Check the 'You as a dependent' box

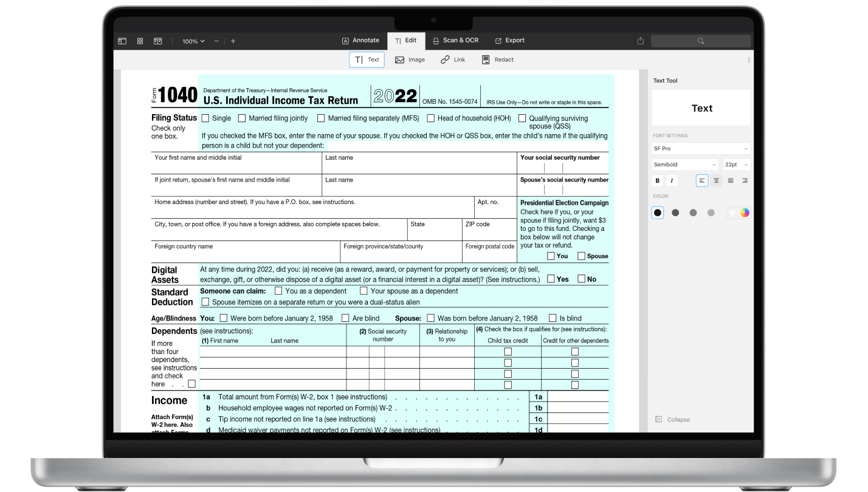click(278, 291)
